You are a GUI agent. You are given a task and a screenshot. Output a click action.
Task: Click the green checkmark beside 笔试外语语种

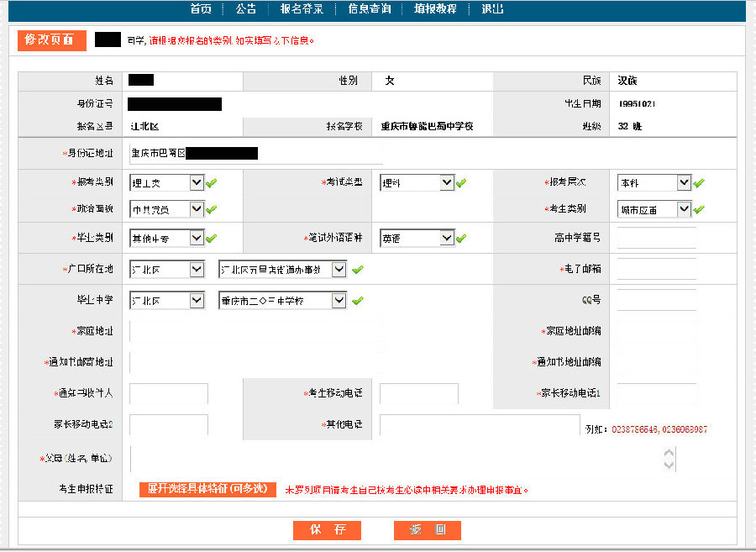tap(462, 238)
